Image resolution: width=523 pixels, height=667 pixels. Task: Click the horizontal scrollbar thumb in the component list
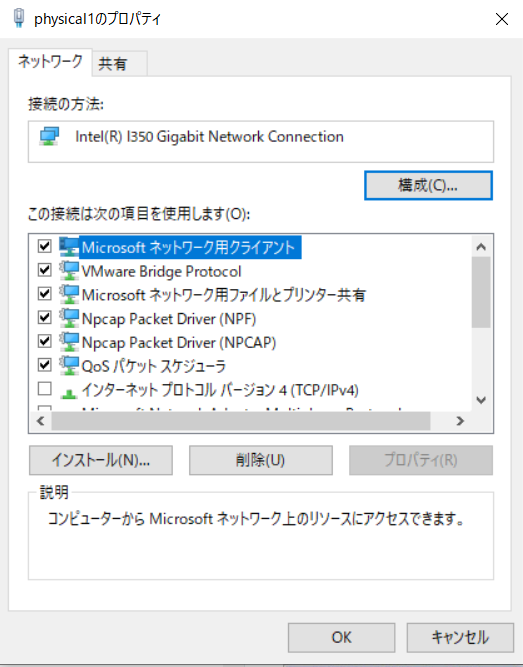pos(241,421)
